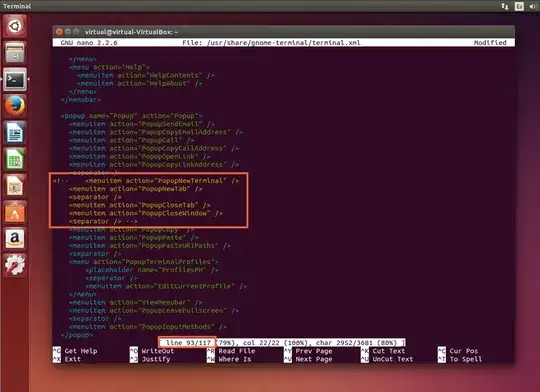Click the Get Help shortcut label

pyautogui.click(x=81, y=351)
